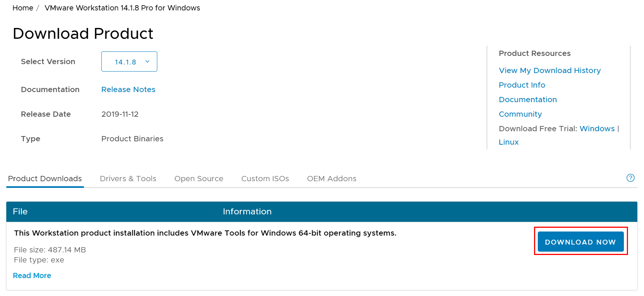Switch to the Custom ISOs tab
The image size is (644, 296).
pyautogui.click(x=265, y=179)
